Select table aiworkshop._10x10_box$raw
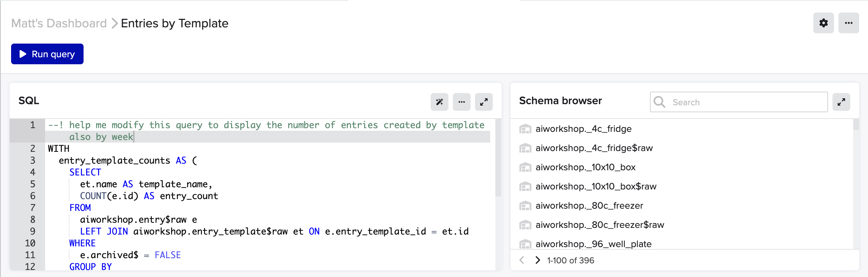The height and width of the screenshot is (277, 868). point(596,187)
